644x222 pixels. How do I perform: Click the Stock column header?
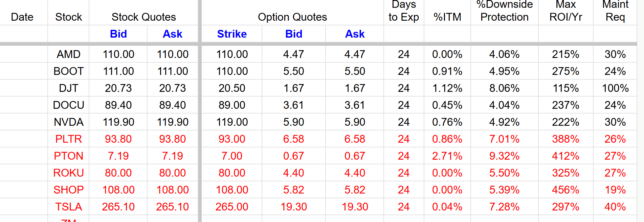(x=68, y=17)
